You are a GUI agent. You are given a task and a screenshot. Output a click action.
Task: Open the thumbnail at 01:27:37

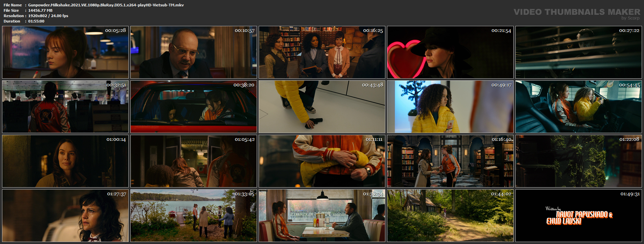[65, 216]
